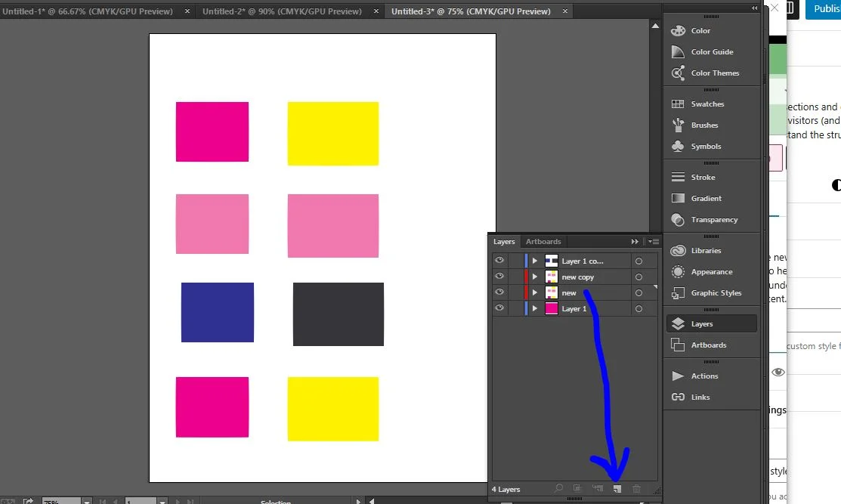Switch to the Artboards tab
This screenshot has height=504, width=841.
(543, 242)
